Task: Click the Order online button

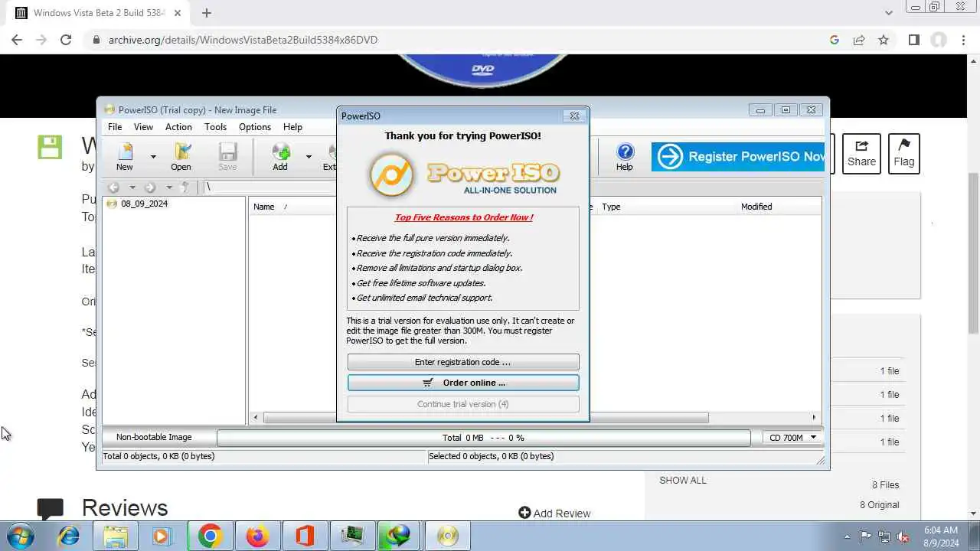Action: click(463, 383)
